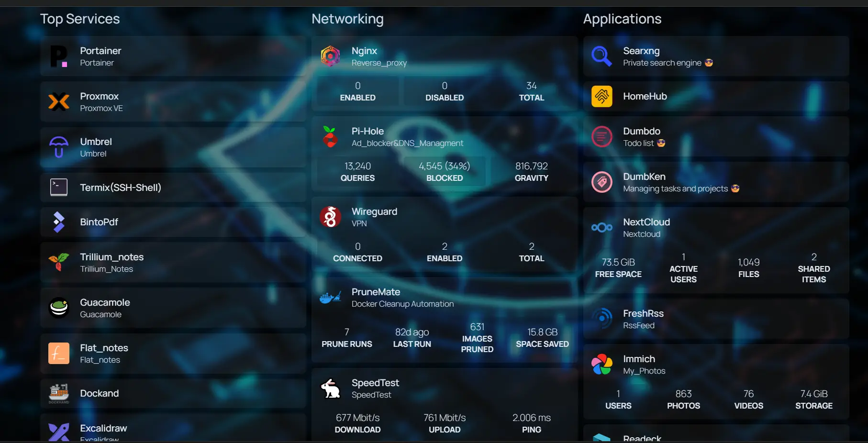
Task: Click NextCloud ACTIVE USERS stat
Action: pyautogui.click(x=683, y=268)
